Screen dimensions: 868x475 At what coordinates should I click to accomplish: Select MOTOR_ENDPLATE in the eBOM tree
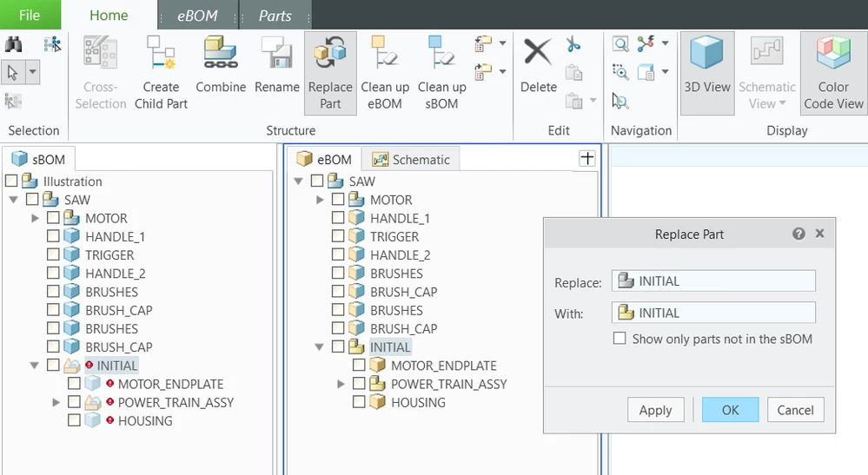[x=443, y=366]
